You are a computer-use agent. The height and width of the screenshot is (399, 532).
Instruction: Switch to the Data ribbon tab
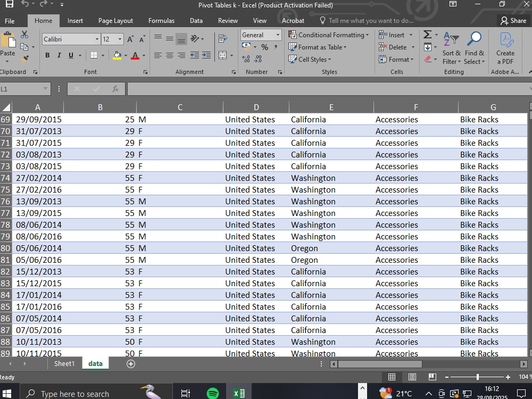point(196,21)
